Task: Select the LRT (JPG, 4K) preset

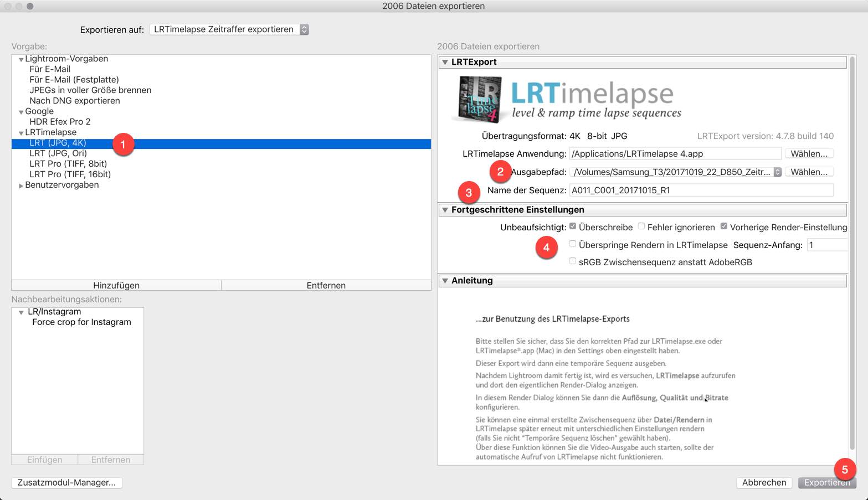Action: [221, 143]
